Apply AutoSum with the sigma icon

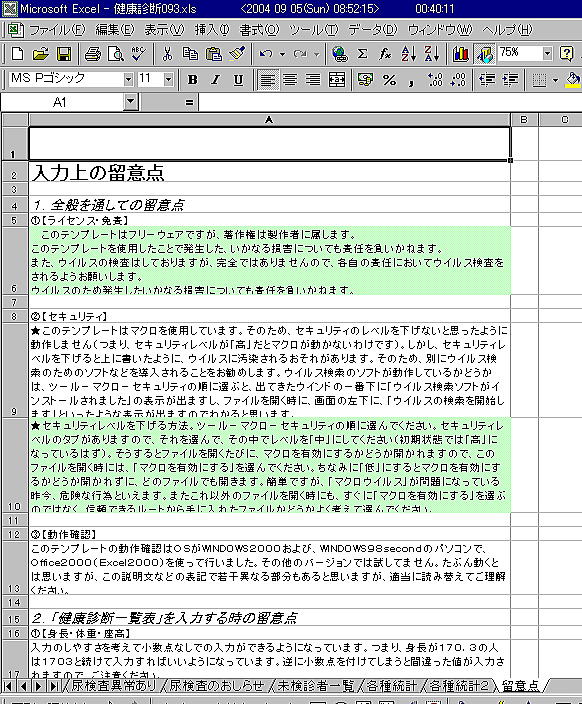(x=362, y=54)
